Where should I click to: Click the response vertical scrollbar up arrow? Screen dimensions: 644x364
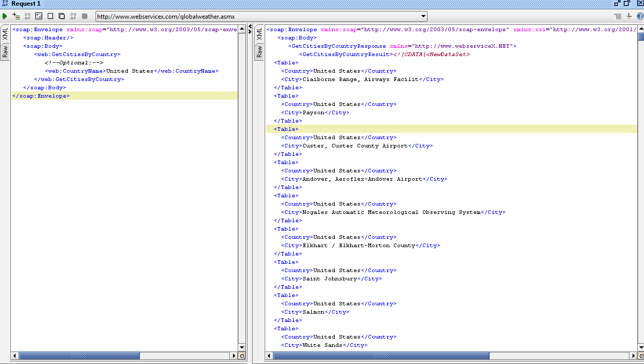coord(641,29)
